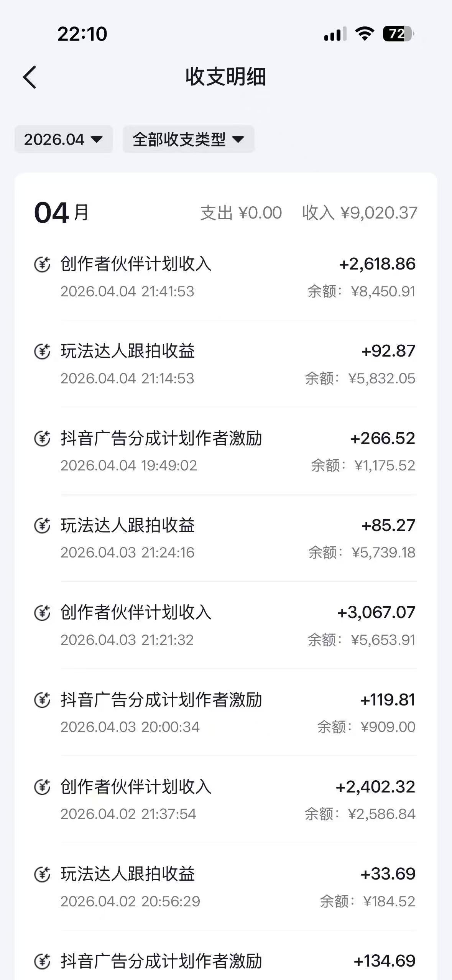Tap yuan icon beside +2,402.32 entry
Image resolution: width=452 pixels, height=980 pixels.
click(42, 787)
